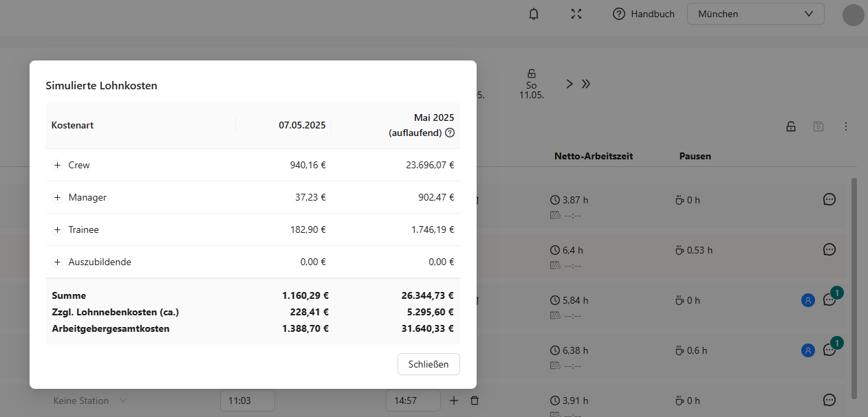The height and width of the screenshot is (417, 868).
Task: Open the Keine Station dropdown
Action: (x=90, y=401)
